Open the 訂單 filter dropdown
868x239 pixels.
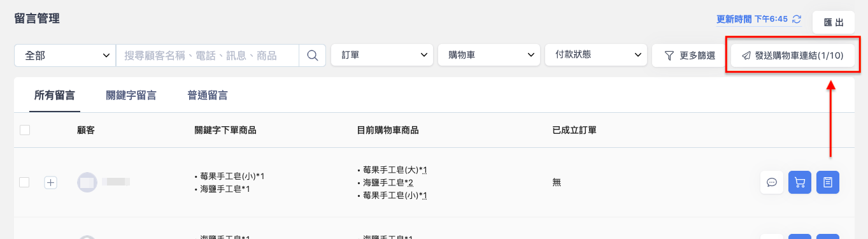tap(382, 55)
